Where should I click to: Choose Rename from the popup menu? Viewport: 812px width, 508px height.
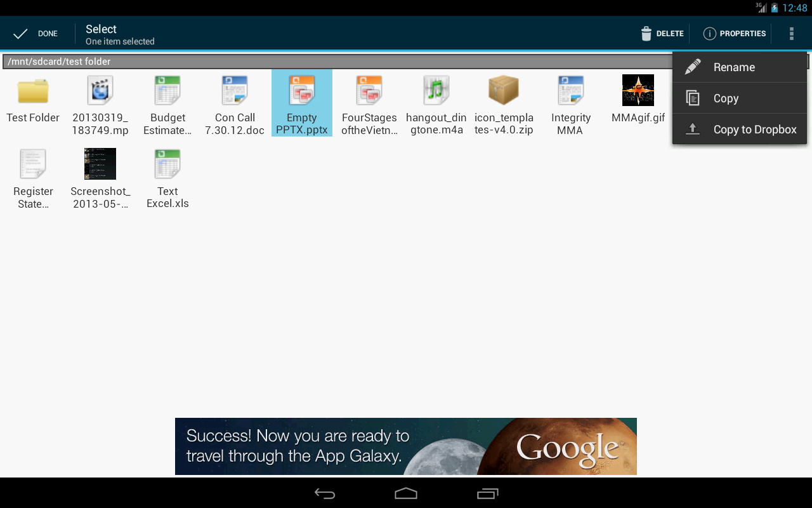(x=740, y=67)
